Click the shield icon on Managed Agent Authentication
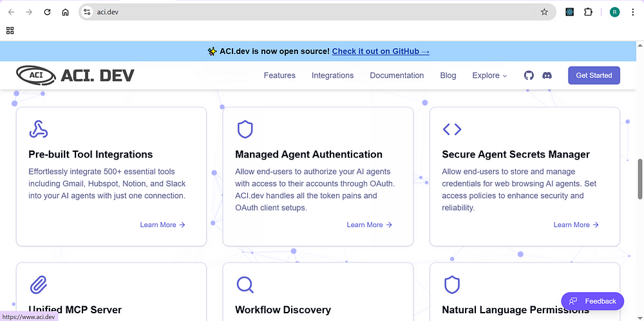The height and width of the screenshot is (321, 644). click(x=245, y=129)
